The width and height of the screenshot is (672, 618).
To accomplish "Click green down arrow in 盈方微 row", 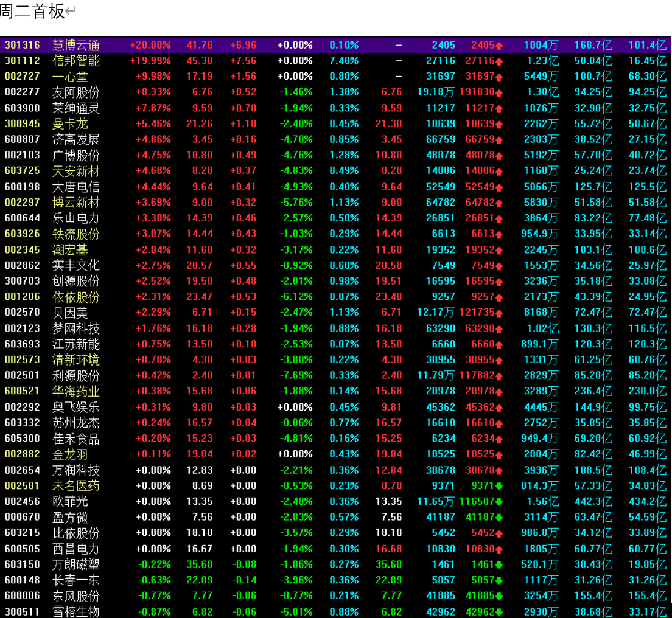I will pyautogui.click(x=499, y=518).
